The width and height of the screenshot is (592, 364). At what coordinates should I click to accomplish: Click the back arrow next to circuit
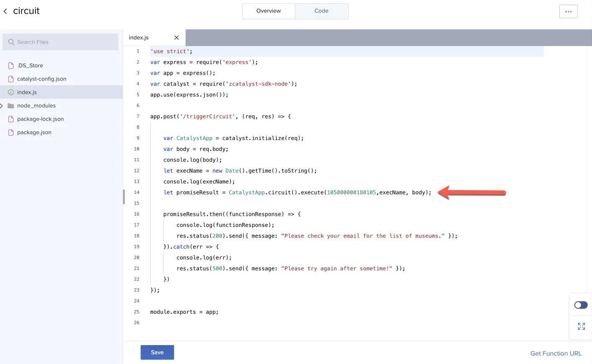click(x=5, y=11)
